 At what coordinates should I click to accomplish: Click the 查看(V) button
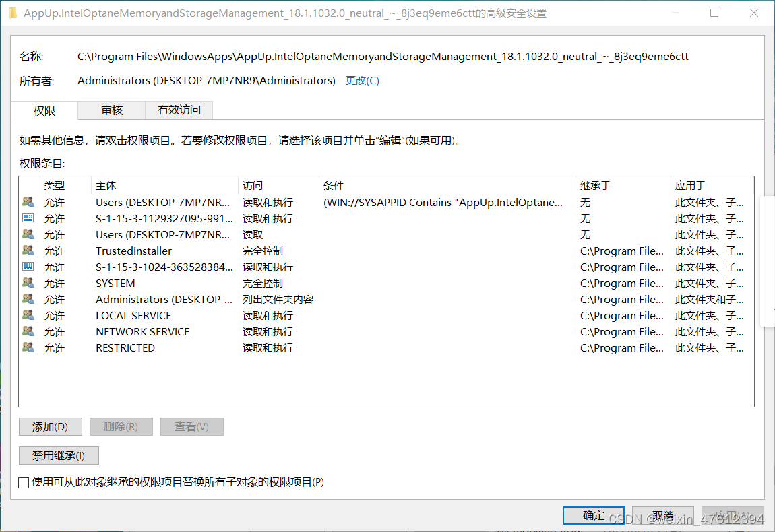coord(192,426)
